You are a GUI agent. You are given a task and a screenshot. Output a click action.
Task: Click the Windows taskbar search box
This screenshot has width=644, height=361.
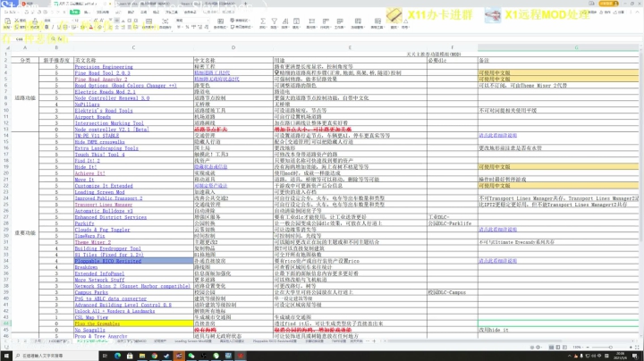pyautogui.click(x=55, y=356)
